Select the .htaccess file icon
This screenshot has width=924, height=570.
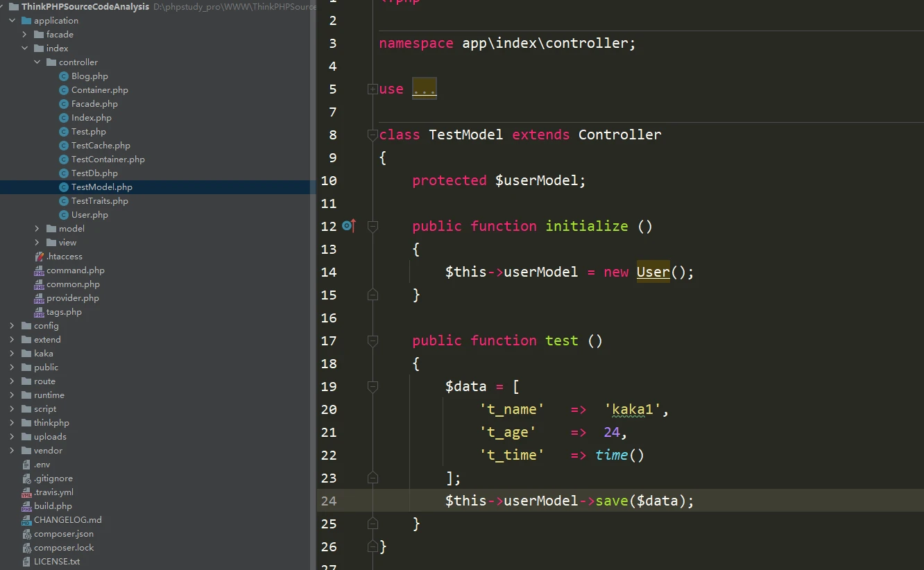(x=39, y=257)
